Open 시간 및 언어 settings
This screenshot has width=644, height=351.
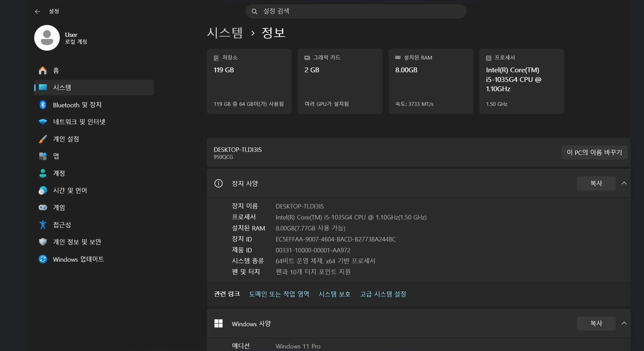(94, 190)
